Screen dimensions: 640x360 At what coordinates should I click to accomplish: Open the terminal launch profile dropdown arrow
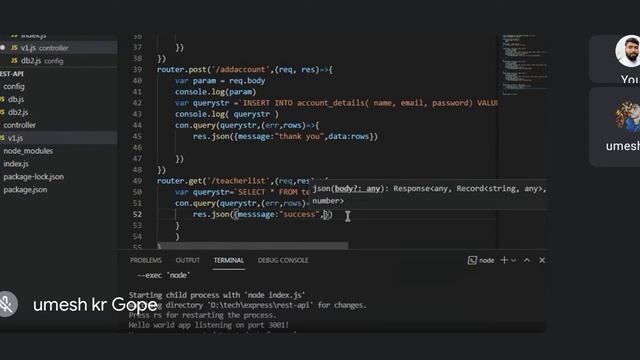[x=513, y=260]
